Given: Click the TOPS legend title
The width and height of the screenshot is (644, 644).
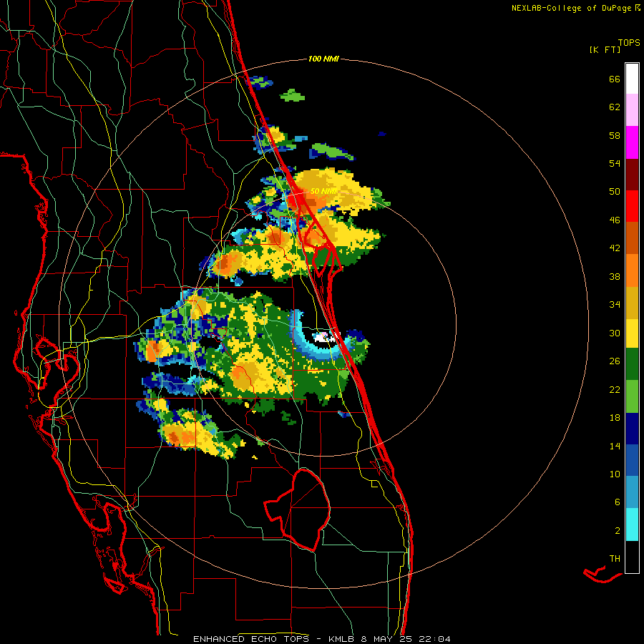Looking at the screenshot, I should (x=629, y=43).
